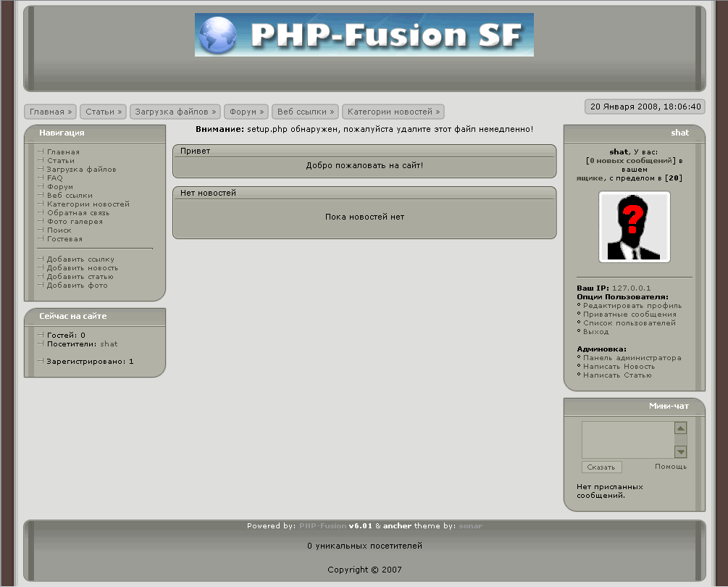Click the Добавить статью link
This screenshot has width=728, height=587.
(x=80, y=277)
